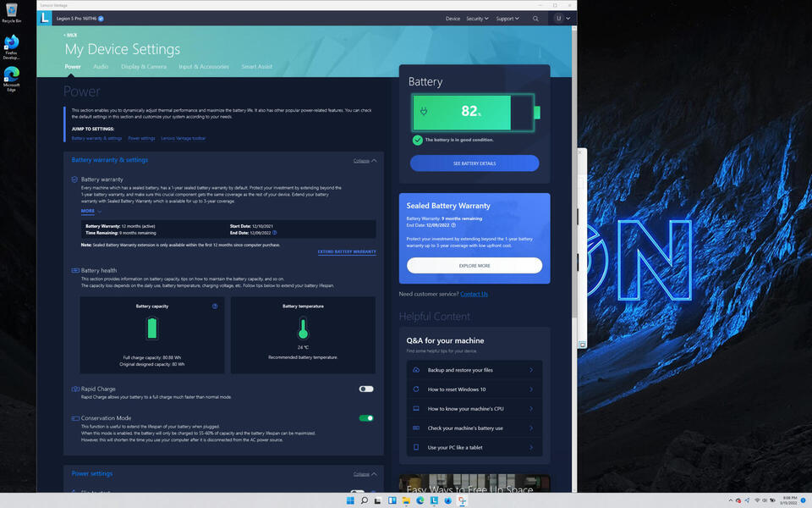This screenshot has width=812, height=508.
Task: Click the 82% battery gauge
Action: point(476,112)
